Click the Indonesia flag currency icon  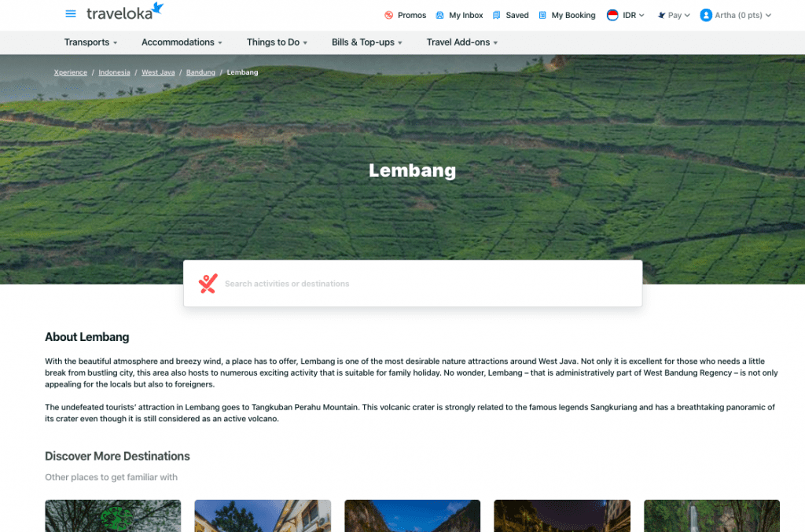click(612, 16)
